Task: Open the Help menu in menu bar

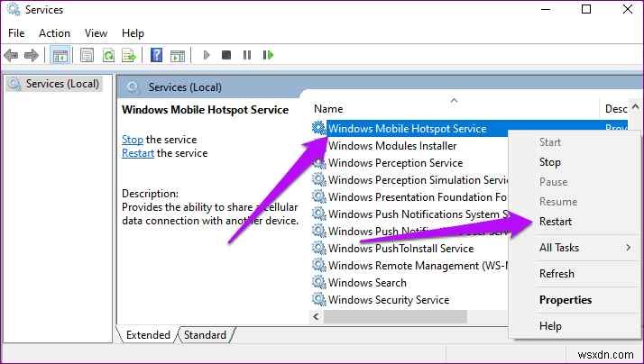Action: tap(133, 33)
